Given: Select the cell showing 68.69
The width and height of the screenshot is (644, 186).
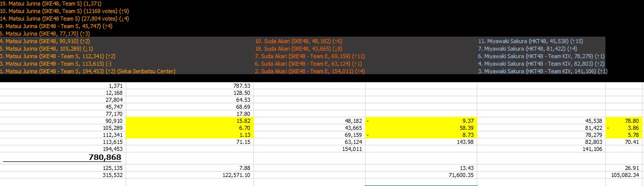Looking at the screenshot, I should point(189,107).
